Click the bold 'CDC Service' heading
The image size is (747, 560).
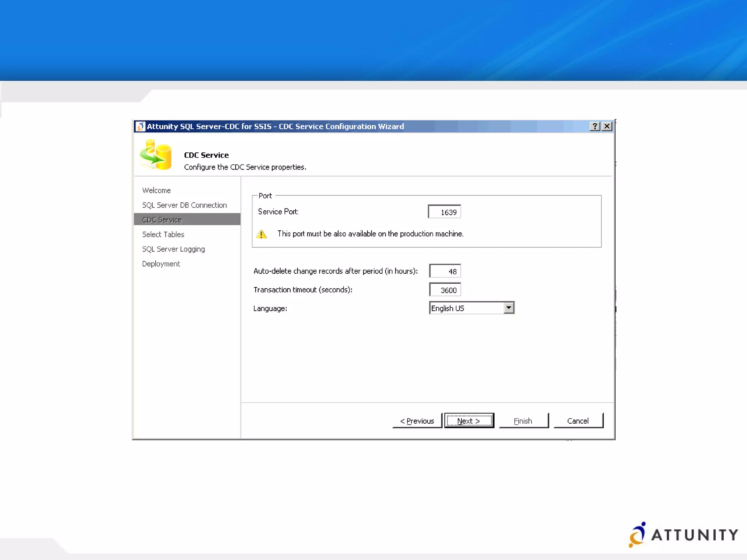click(x=206, y=155)
